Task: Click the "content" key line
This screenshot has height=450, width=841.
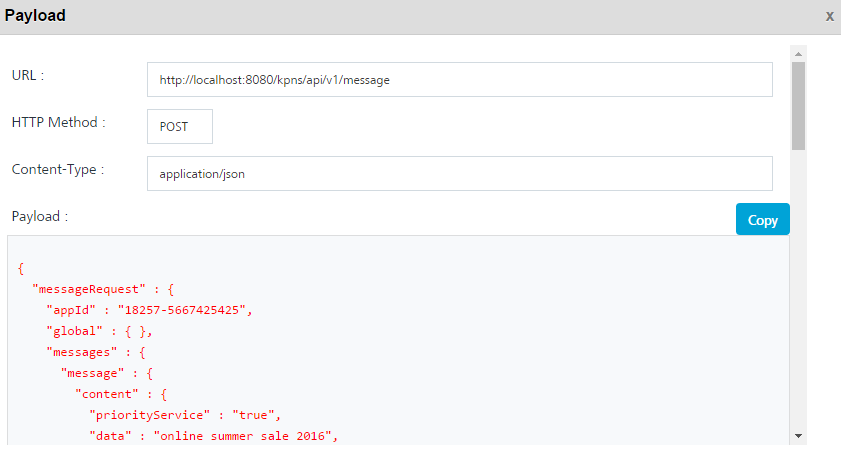Action: click(125, 393)
